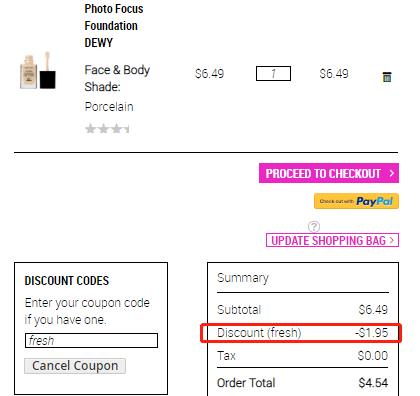420x396 pixels.
Task: Select the Discount (fresh) row in the Summary
Action: [302, 333]
